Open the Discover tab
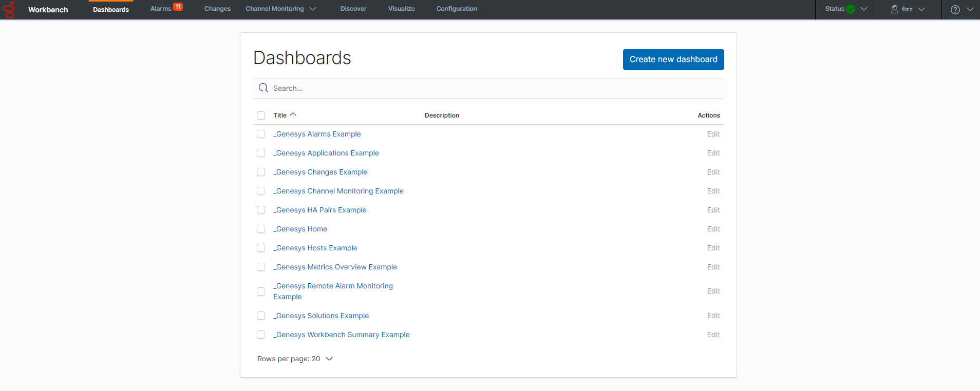The height and width of the screenshot is (391, 980). 353,9
